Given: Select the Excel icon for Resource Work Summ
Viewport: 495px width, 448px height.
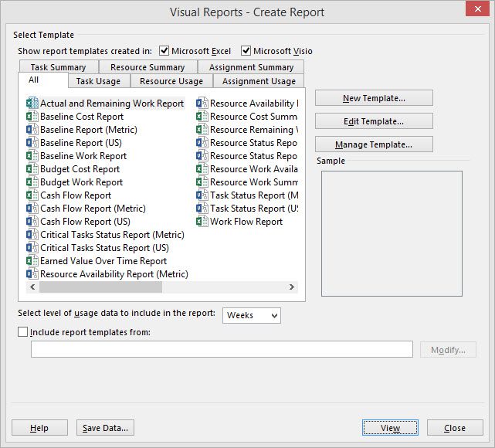Looking at the screenshot, I should click(202, 182).
